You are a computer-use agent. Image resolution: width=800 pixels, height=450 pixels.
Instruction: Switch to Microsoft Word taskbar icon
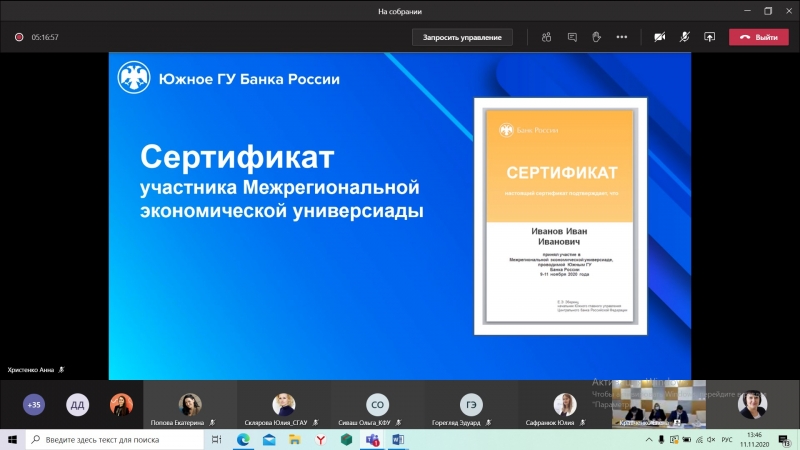398,439
